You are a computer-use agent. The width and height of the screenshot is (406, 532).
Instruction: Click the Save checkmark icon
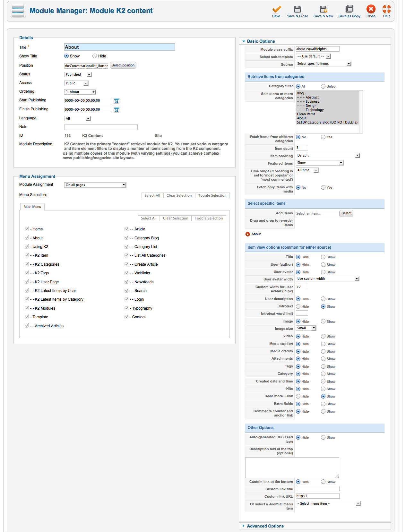click(276, 9)
